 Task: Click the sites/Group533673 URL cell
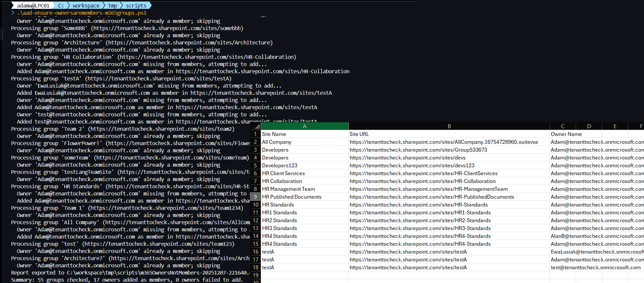(x=449, y=150)
